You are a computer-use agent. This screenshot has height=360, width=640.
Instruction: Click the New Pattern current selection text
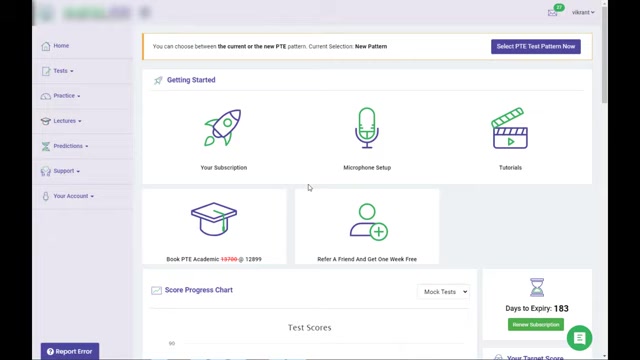[x=371, y=47]
